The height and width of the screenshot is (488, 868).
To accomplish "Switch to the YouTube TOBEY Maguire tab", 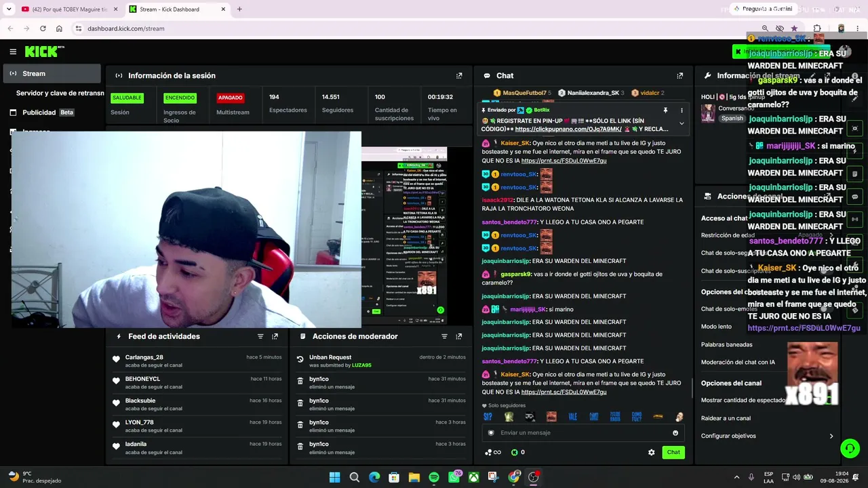I will coord(68,9).
